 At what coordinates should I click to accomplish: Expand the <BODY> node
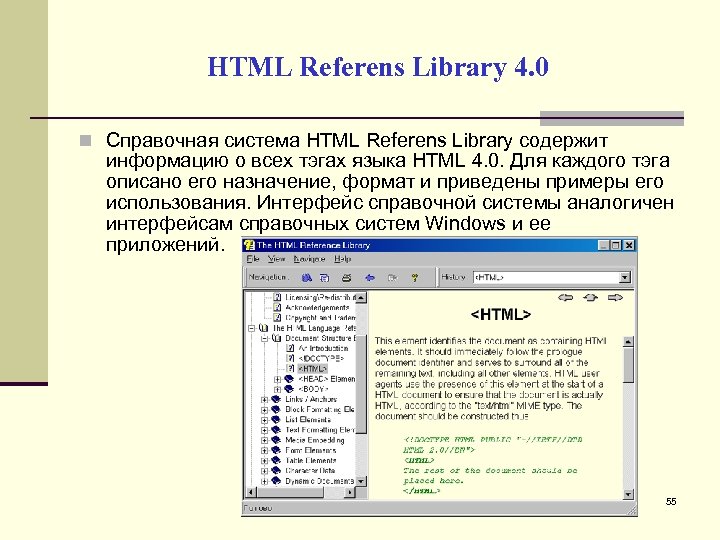tap(277, 389)
